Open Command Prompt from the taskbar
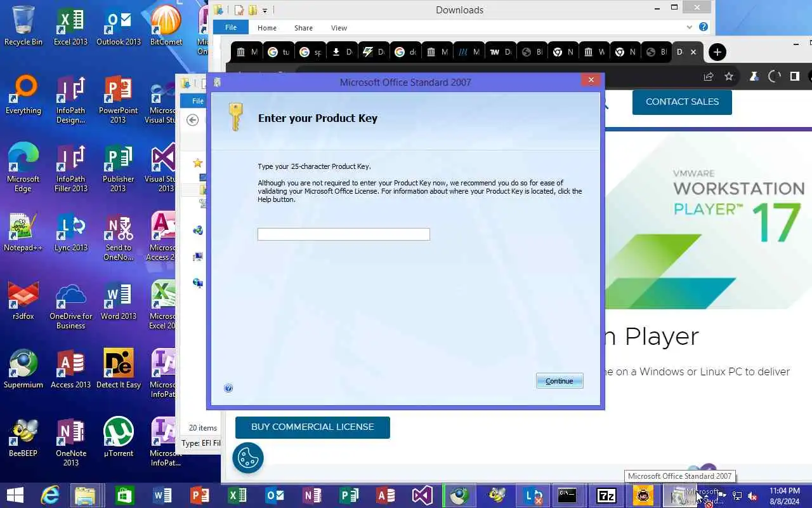The width and height of the screenshot is (812, 508). (x=567, y=495)
